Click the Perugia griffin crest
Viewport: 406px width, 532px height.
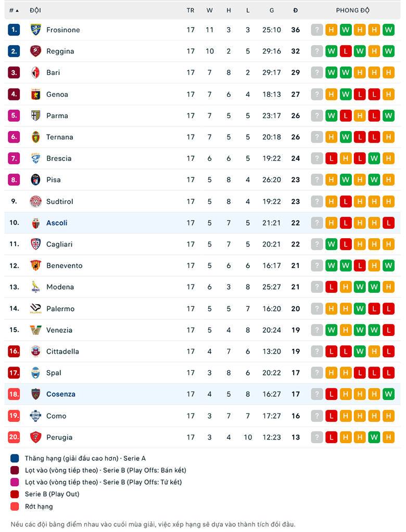[35, 437]
